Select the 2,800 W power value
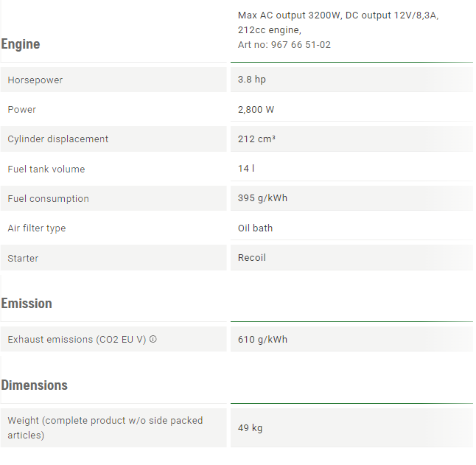476x465 pixels. pyautogui.click(x=256, y=109)
